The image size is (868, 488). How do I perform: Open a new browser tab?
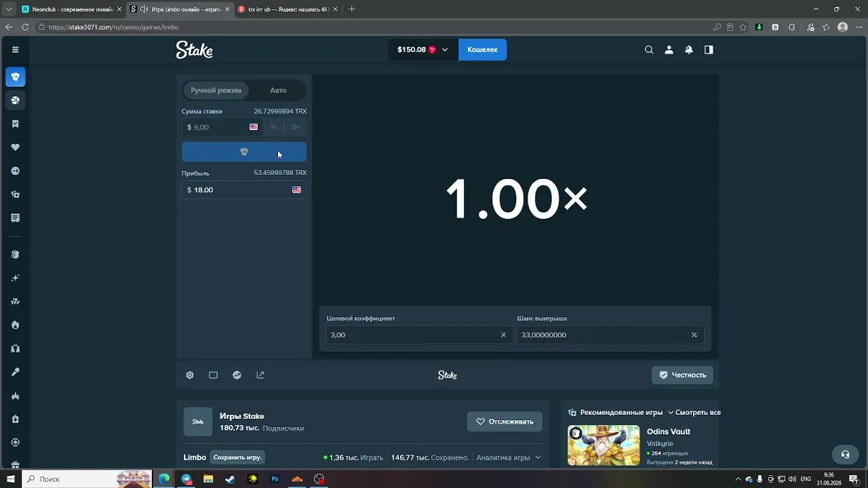tap(351, 9)
